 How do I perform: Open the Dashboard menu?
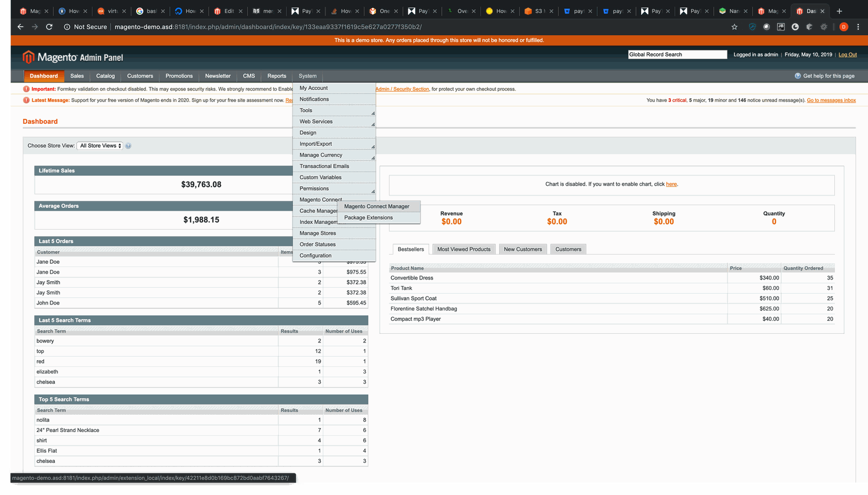click(44, 76)
